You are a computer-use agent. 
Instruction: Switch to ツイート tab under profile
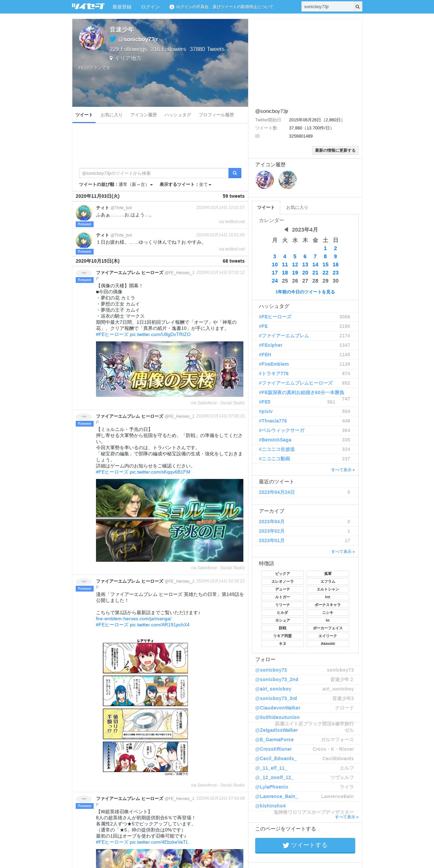(84, 115)
